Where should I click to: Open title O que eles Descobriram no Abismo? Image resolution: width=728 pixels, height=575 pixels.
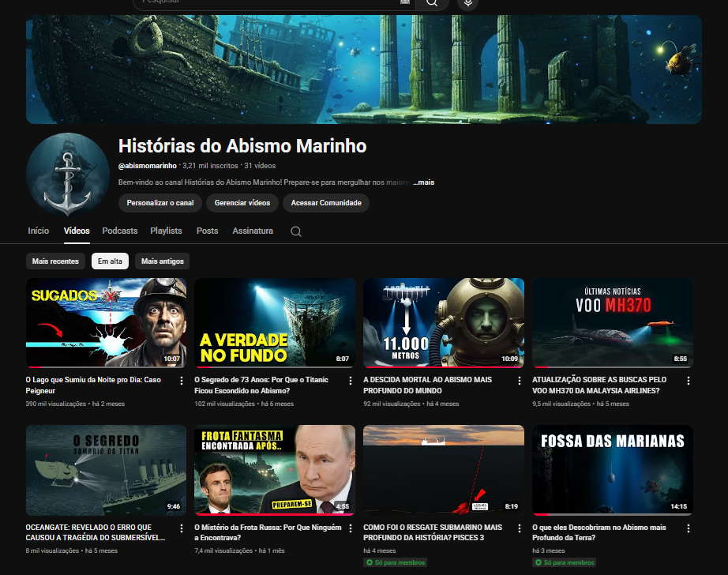tap(599, 532)
